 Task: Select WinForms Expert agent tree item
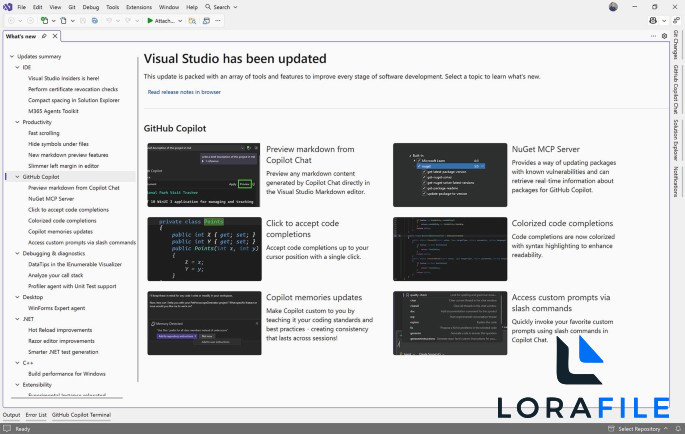coord(56,308)
